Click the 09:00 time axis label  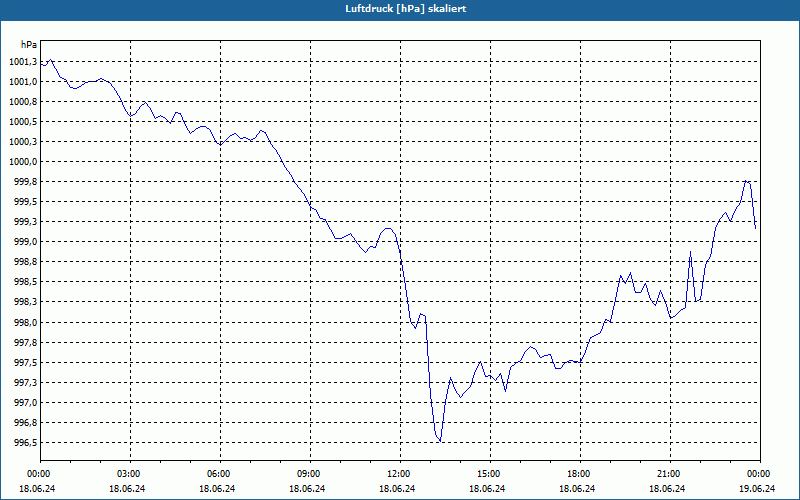pyautogui.click(x=310, y=474)
